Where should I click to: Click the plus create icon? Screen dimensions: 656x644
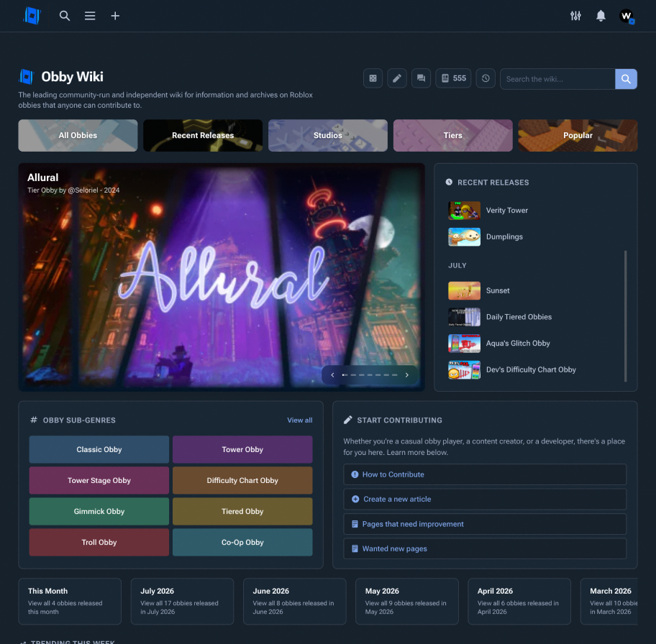[x=115, y=16]
